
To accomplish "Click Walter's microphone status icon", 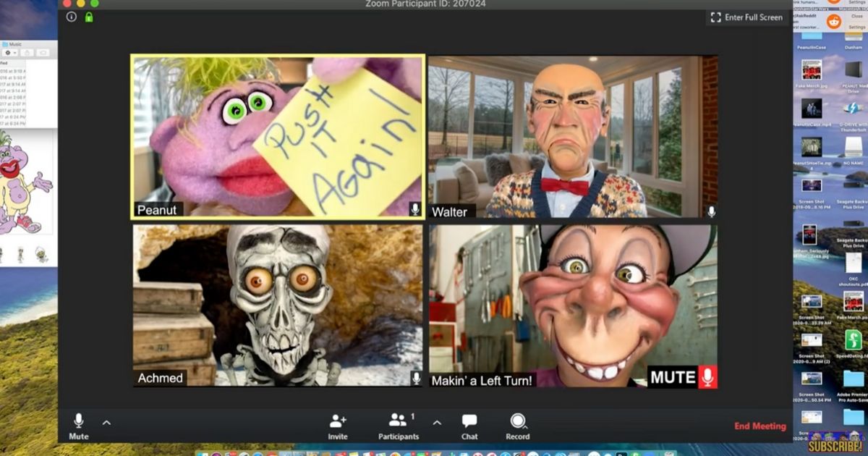I will pos(711,211).
